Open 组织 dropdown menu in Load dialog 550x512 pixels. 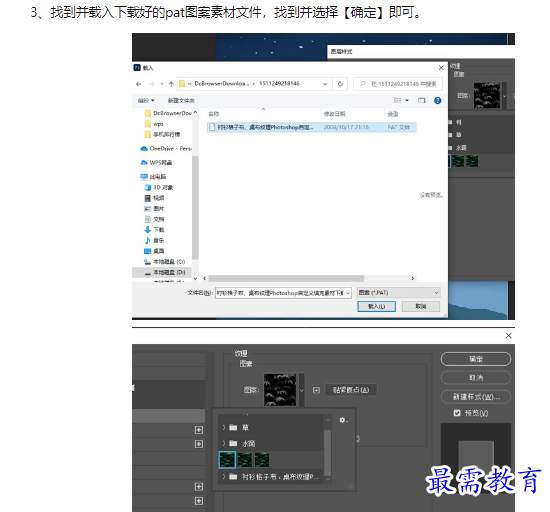(x=146, y=100)
